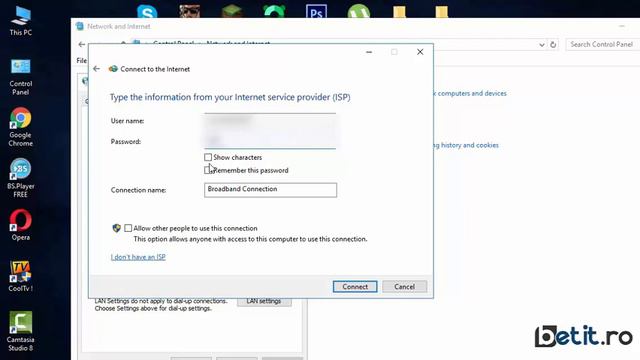Tick Remember this password
This screenshot has height=360, width=640.
coord(208,170)
